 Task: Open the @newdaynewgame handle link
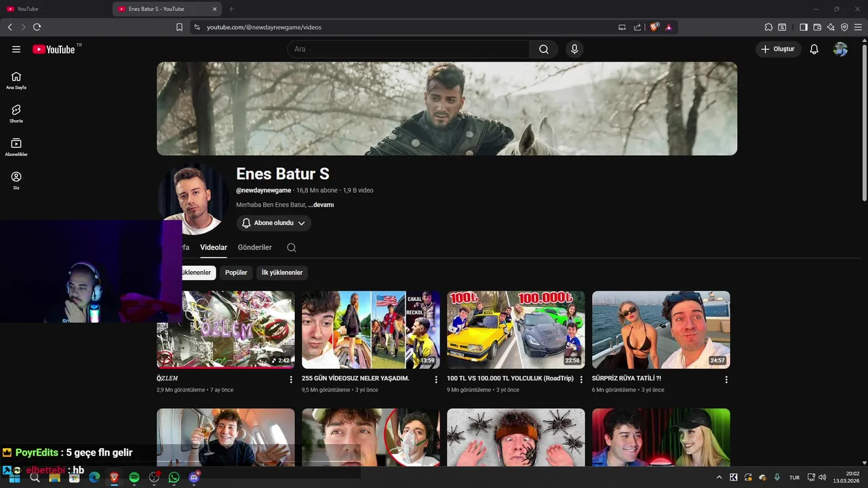coord(264,190)
